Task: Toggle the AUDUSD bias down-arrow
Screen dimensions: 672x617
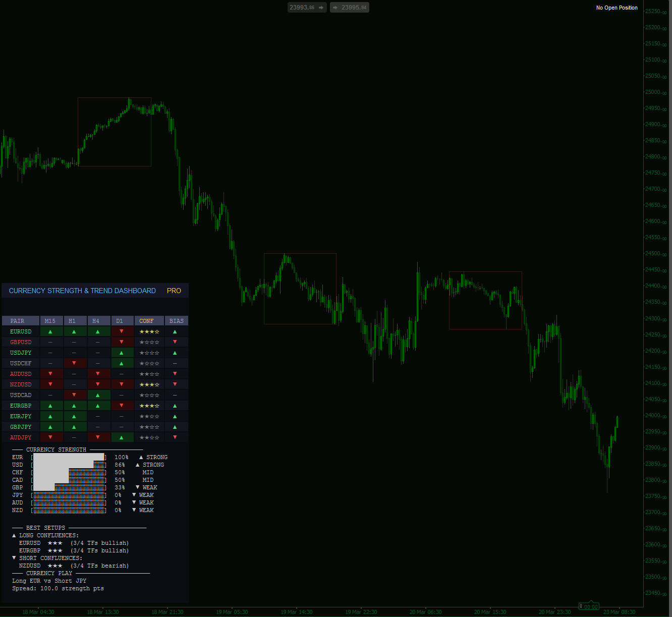Action: pyautogui.click(x=176, y=374)
